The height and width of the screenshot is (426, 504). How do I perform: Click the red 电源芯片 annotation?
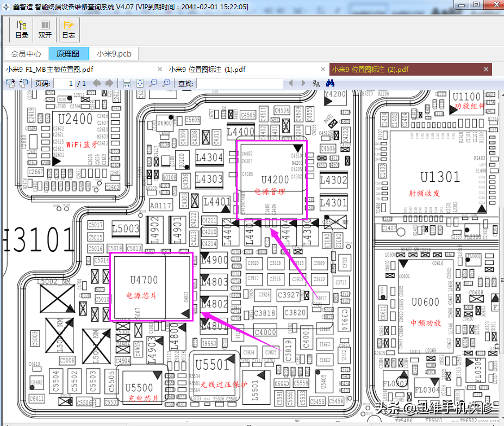pyautogui.click(x=141, y=295)
